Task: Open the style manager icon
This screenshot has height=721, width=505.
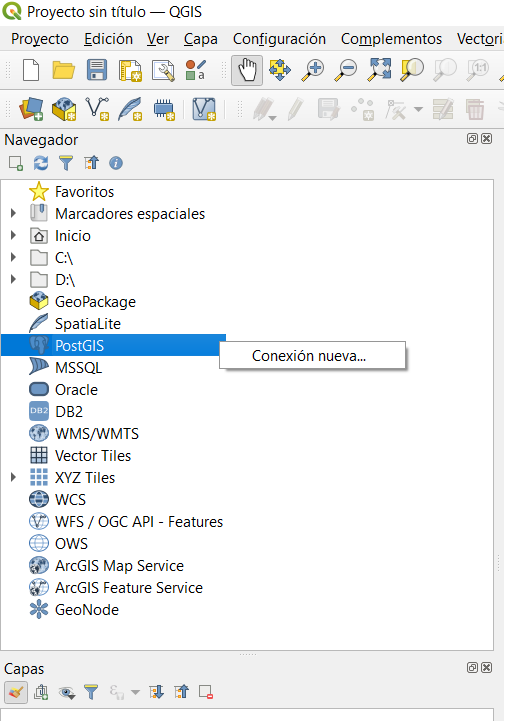Action: pos(195,70)
